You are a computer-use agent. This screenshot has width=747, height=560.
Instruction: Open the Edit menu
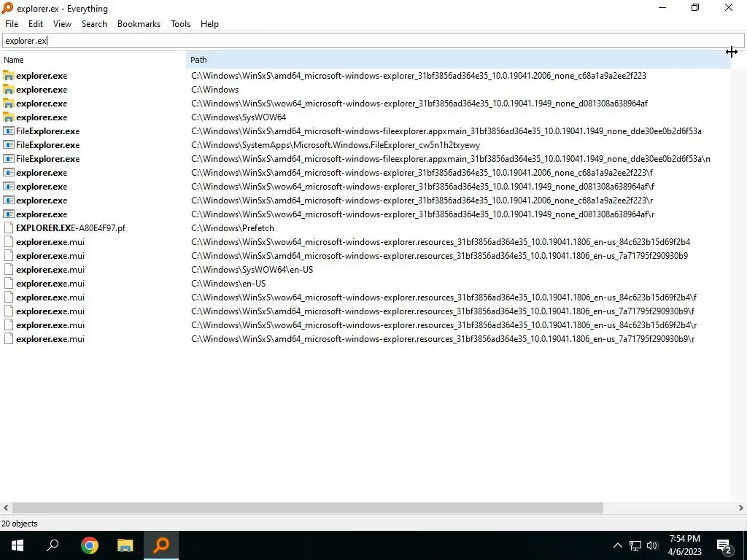coord(35,24)
